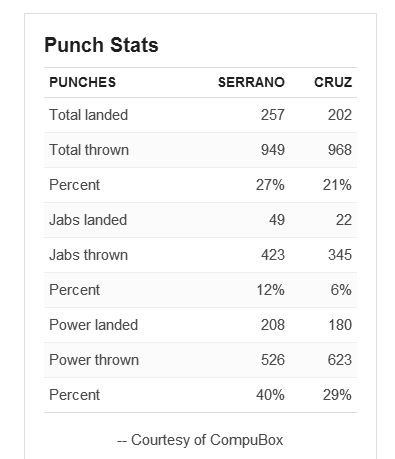This screenshot has height=459, width=395.
Task: Click Cruz's 6% jab percent cell
Action: pyautogui.click(x=341, y=290)
